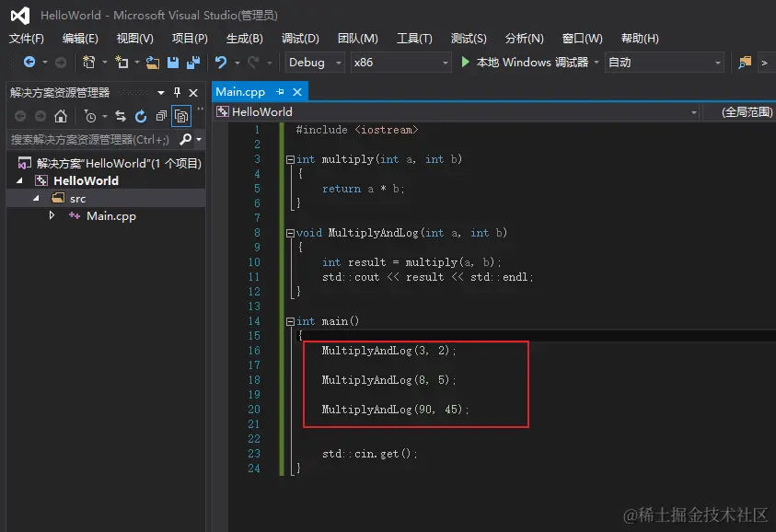776x532 pixels.
Task: Click the Add New Item icon
Action: (122, 62)
